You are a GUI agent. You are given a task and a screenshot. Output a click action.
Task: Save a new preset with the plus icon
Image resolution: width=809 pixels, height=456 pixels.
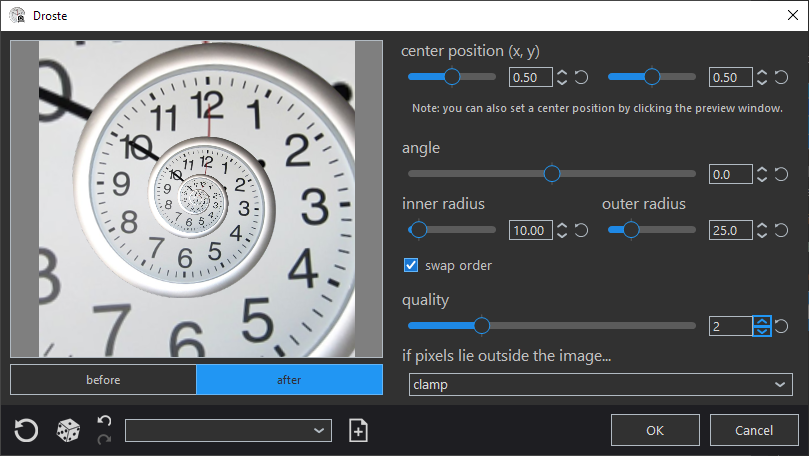coord(359,430)
